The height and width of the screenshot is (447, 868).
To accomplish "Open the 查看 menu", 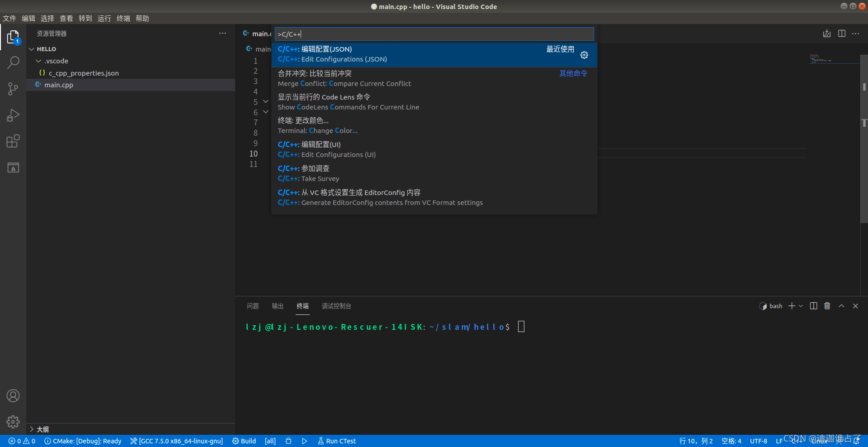I will point(66,18).
